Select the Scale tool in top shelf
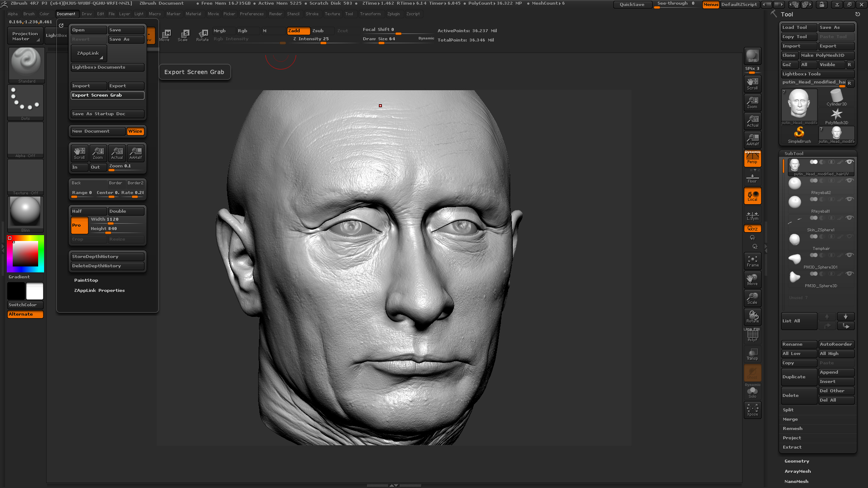Viewport: 868px width, 488px height. tap(183, 35)
